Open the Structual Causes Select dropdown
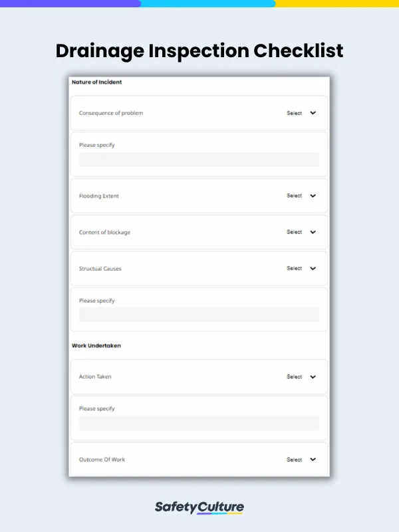Screen dimensions: 399x532 pos(301,269)
